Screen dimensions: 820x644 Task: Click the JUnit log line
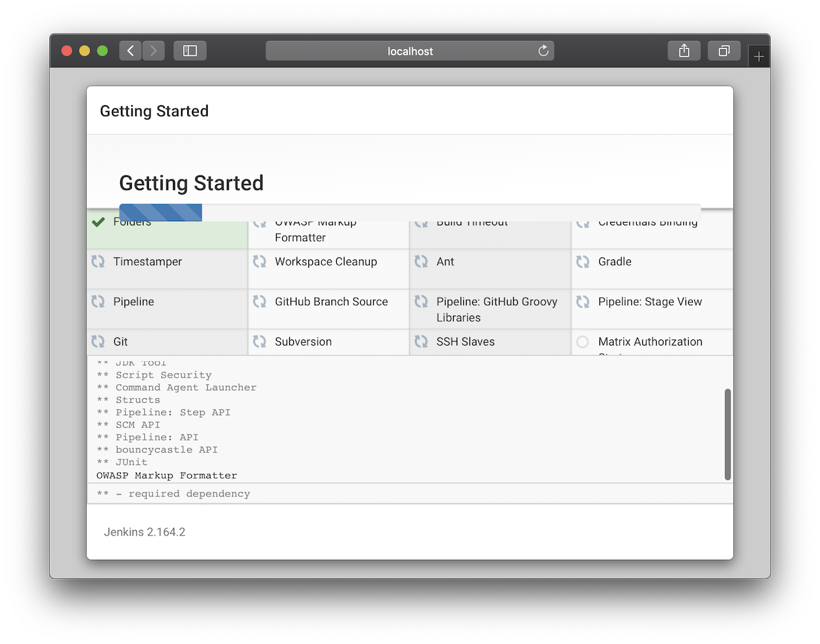coord(122,462)
